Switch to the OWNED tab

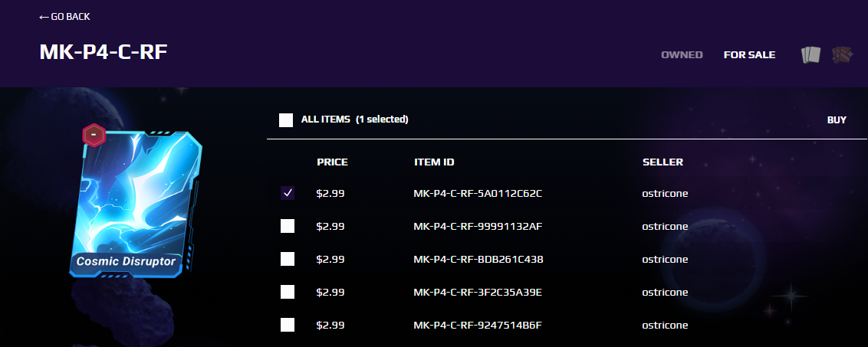[x=682, y=55]
